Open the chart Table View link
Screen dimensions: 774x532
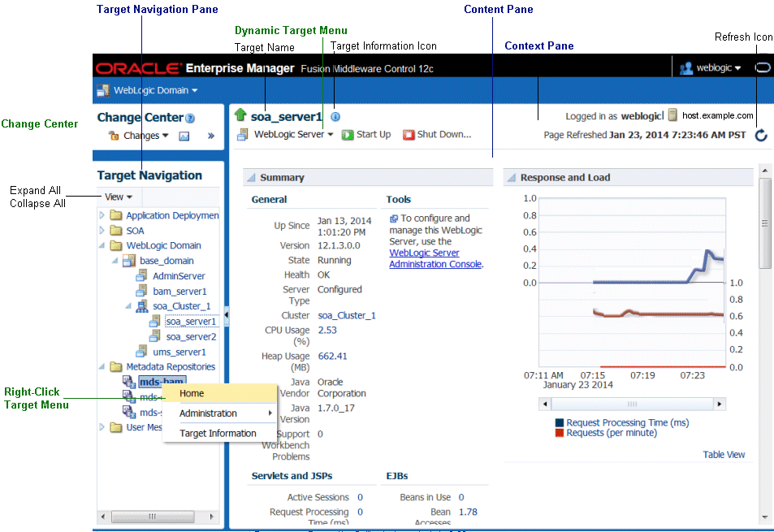coord(724,455)
